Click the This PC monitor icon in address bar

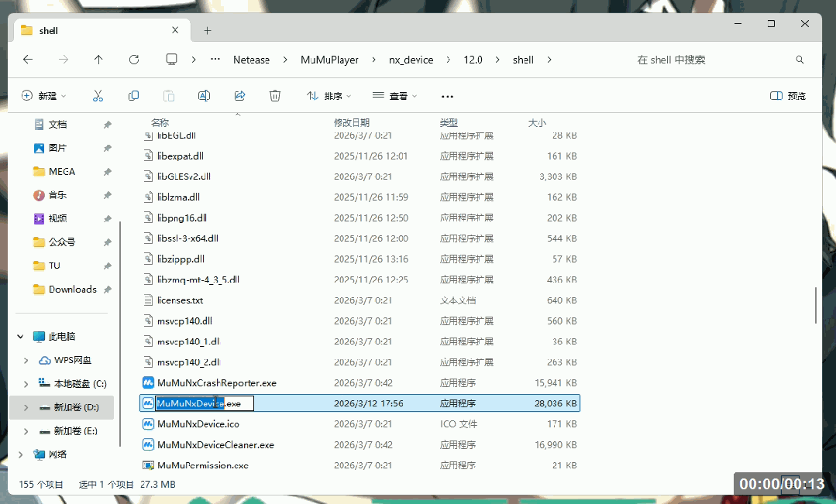coord(172,60)
